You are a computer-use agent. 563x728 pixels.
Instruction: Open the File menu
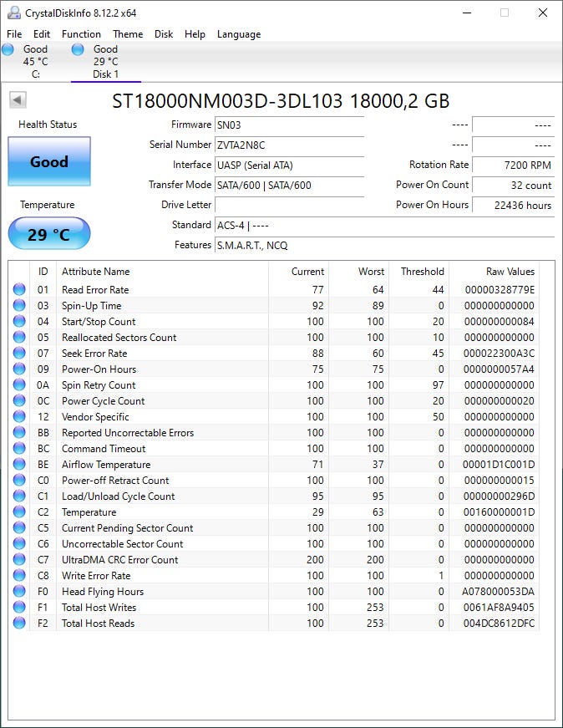coord(14,34)
